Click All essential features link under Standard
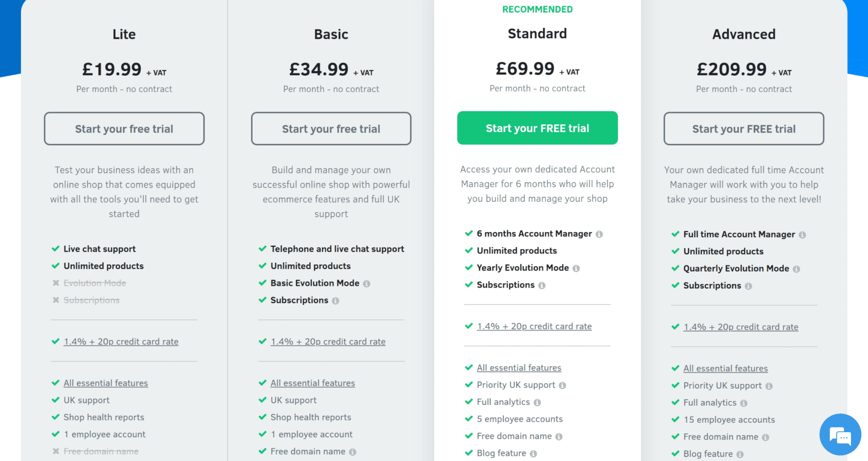The image size is (868, 461). [519, 367]
